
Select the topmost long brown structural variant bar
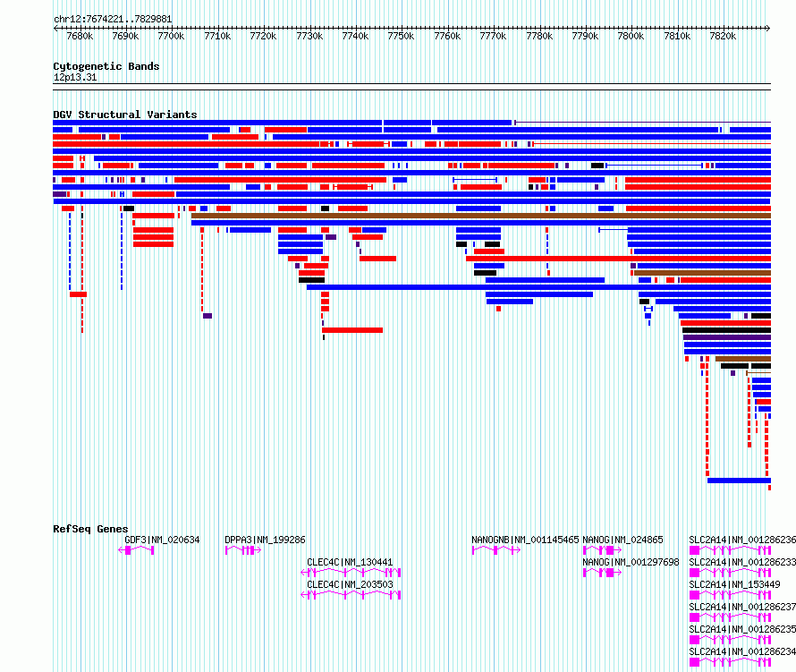tap(481, 216)
